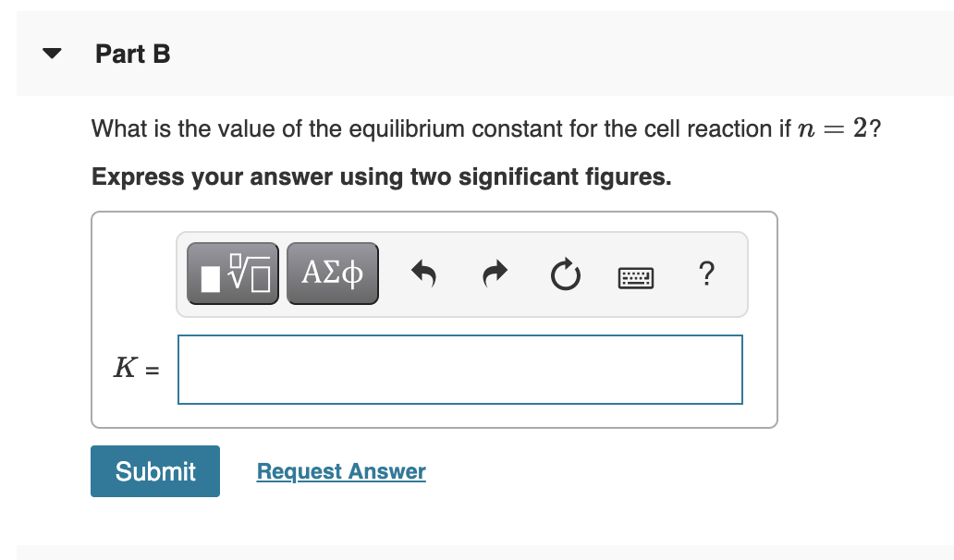
Task: Redo the last equation edit
Action: coord(494,274)
